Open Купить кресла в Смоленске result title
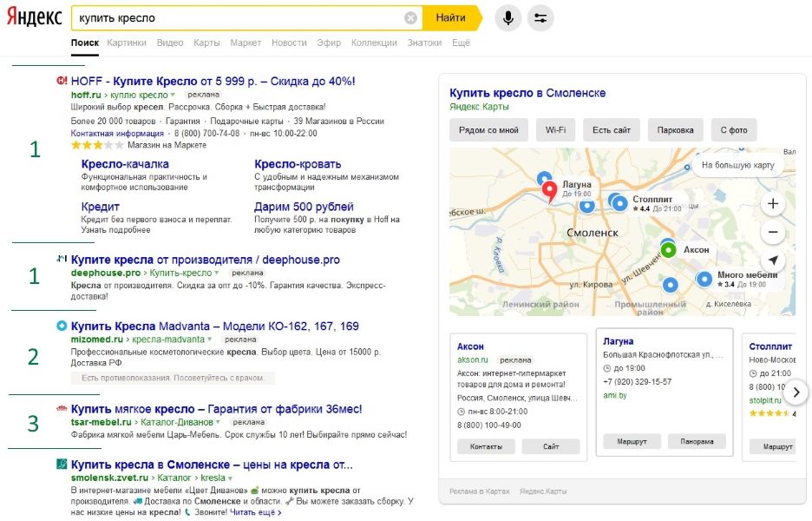The height and width of the screenshot is (521, 812). (212, 465)
